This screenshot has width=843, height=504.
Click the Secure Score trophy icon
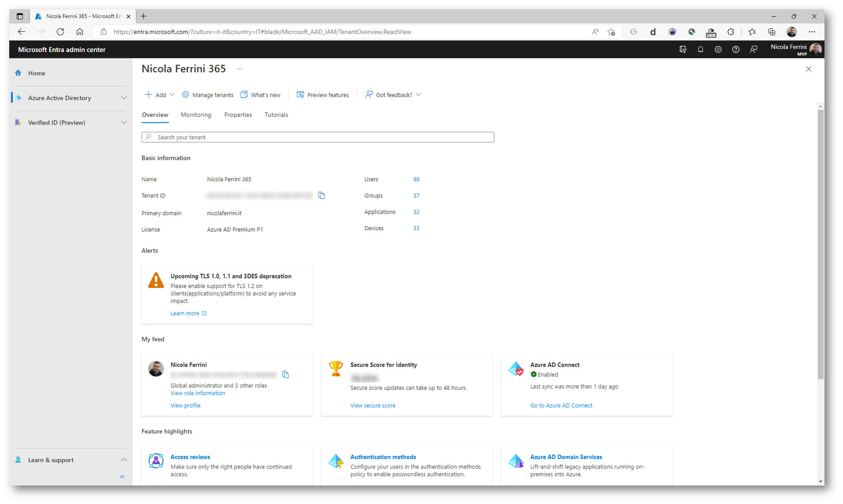[x=336, y=368]
